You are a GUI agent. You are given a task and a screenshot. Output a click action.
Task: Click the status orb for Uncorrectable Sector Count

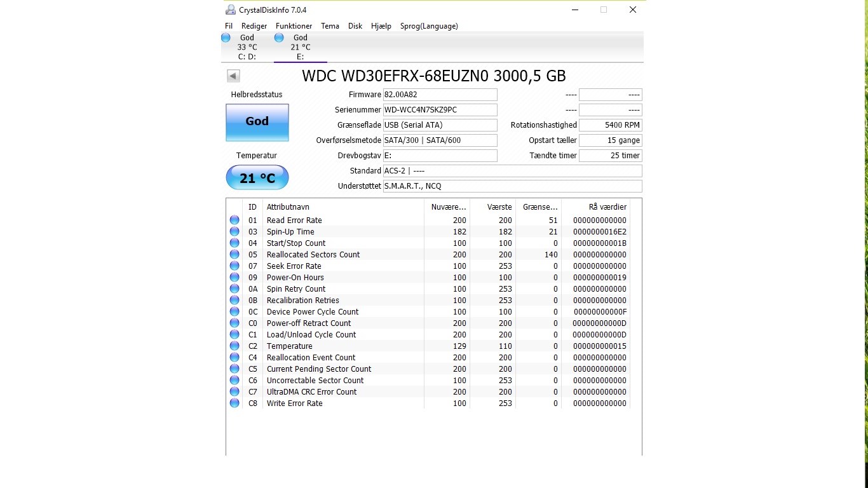point(234,380)
